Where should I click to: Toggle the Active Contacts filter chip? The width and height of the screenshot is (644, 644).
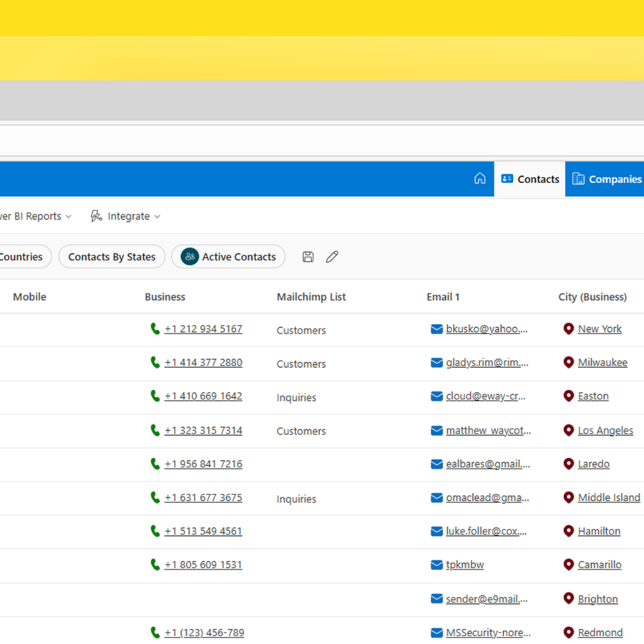click(228, 257)
